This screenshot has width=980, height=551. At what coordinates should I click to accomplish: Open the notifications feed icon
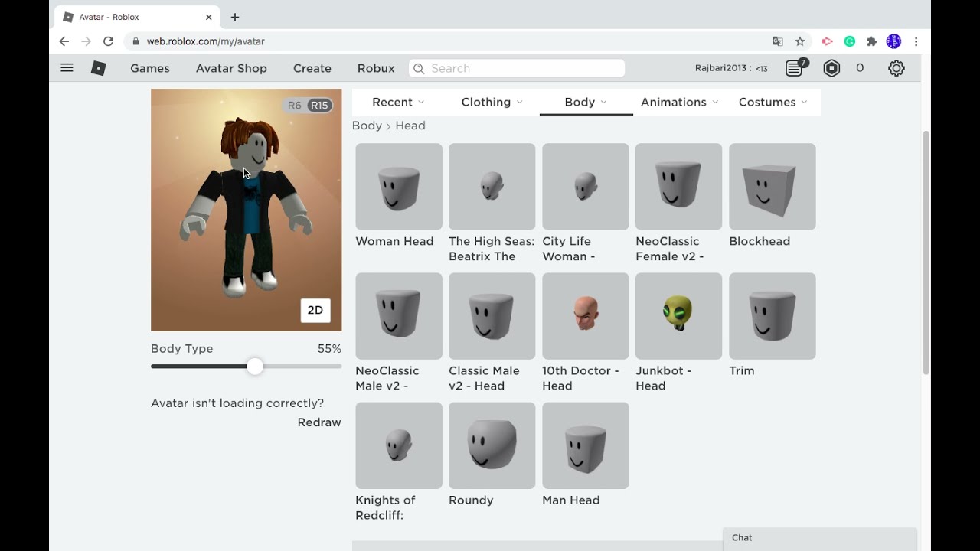(x=795, y=68)
